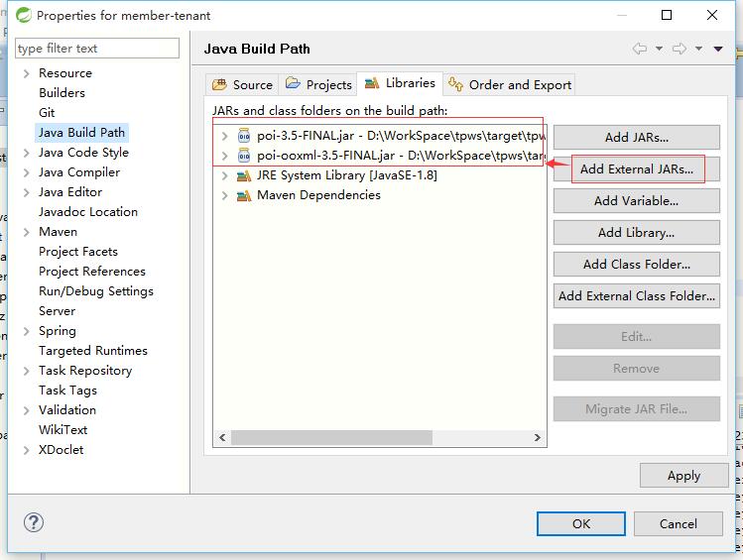Screen dimensions: 743x560
Task: Click the poi-ooxml-3.5-FINAL.jar file icon
Action: [x=244, y=156]
